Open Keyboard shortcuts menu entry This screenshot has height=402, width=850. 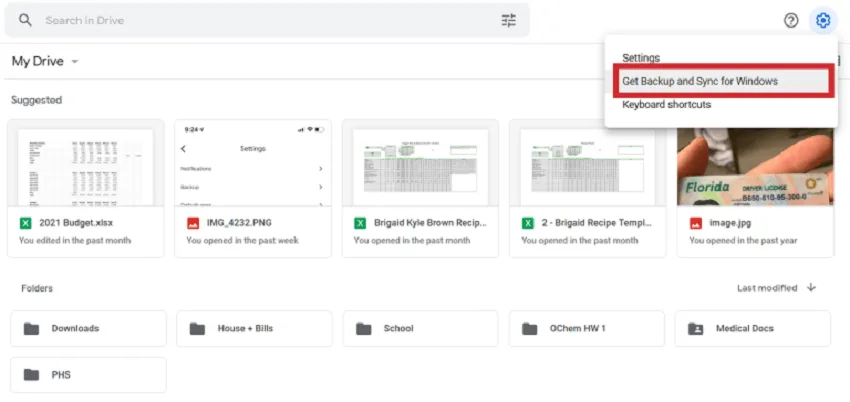[666, 105]
